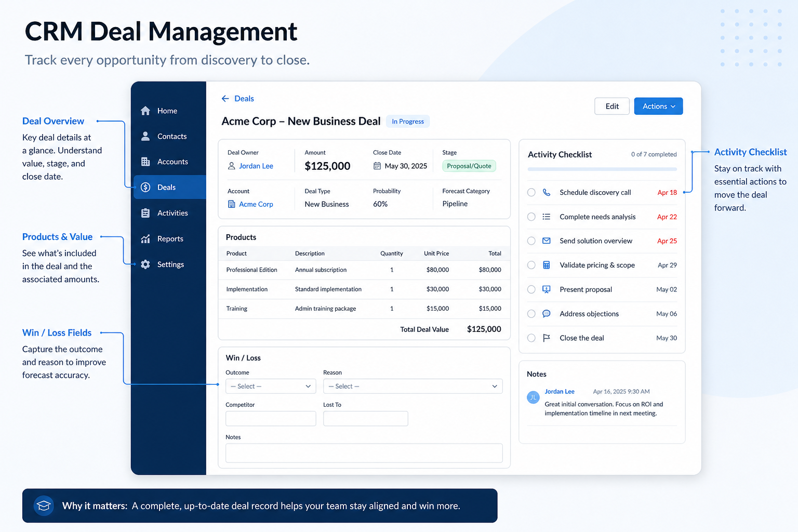Click the graduation cap icon in banner
This screenshot has width=798, height=532.
coord(44,506)
